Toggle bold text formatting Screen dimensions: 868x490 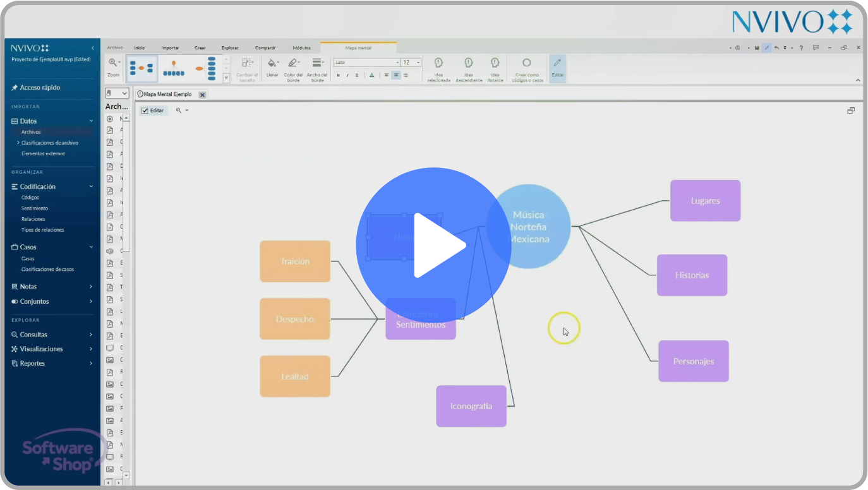[x=338, y=75]
